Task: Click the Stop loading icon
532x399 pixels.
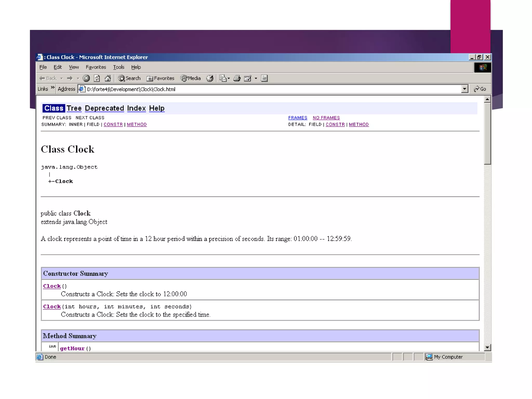Action: [86, 78]
